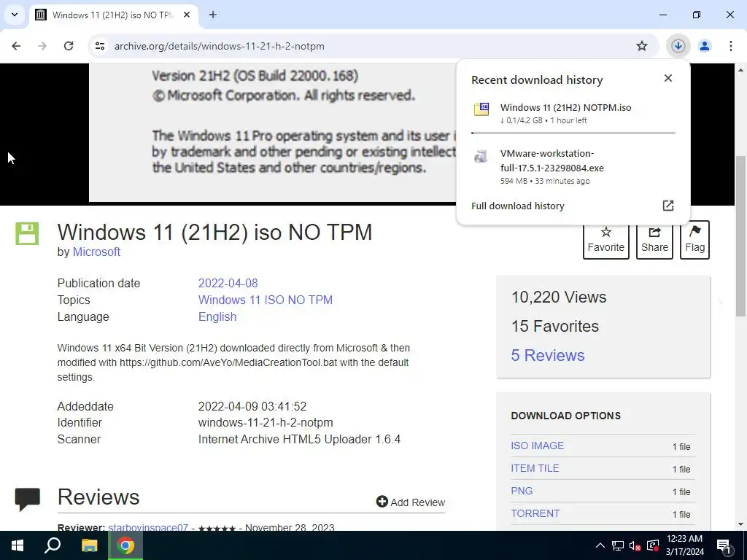Click the ISO download progress bar
Screen dimensions: 747x560
tap(573, 133)
